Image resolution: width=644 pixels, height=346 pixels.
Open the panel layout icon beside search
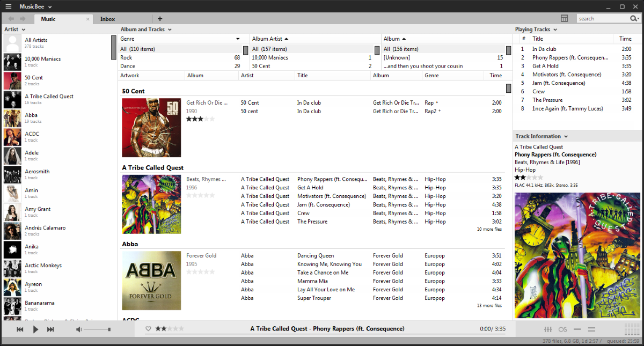pos(564,18)
